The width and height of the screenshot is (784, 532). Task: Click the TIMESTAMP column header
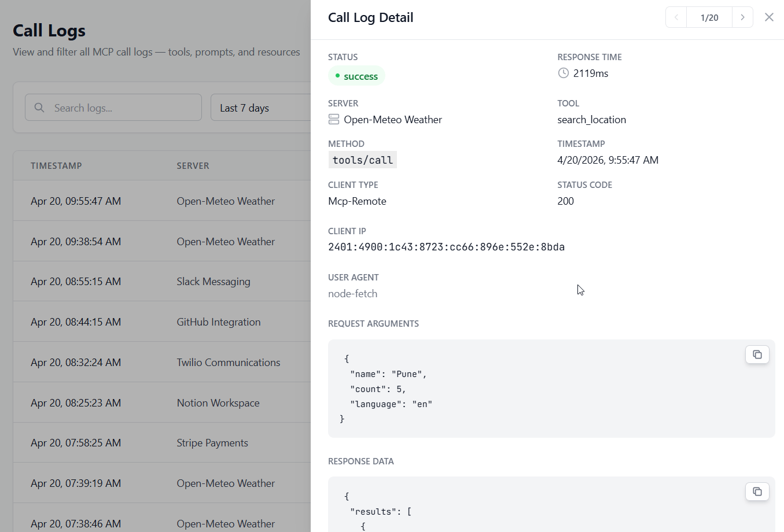pyautogui.click(x=56, y=165)
